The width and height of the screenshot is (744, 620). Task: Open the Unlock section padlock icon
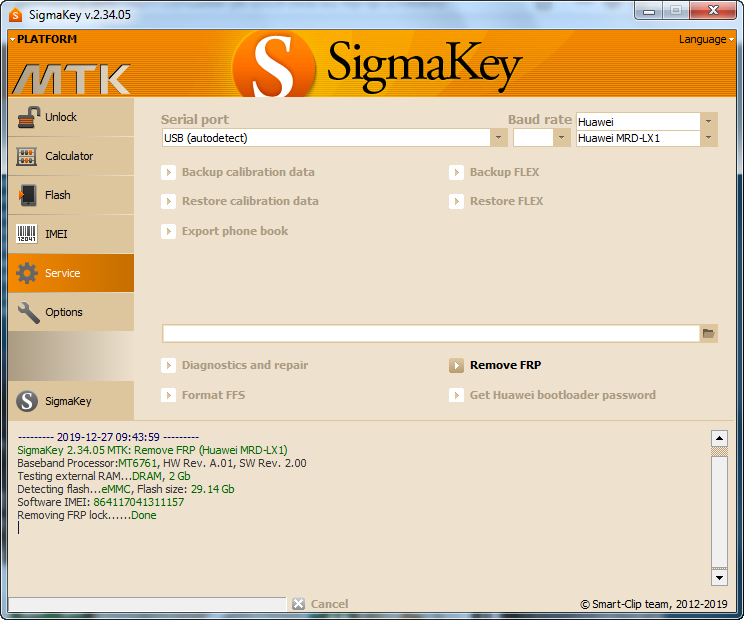pyautogui.click(x=28, y=117)
